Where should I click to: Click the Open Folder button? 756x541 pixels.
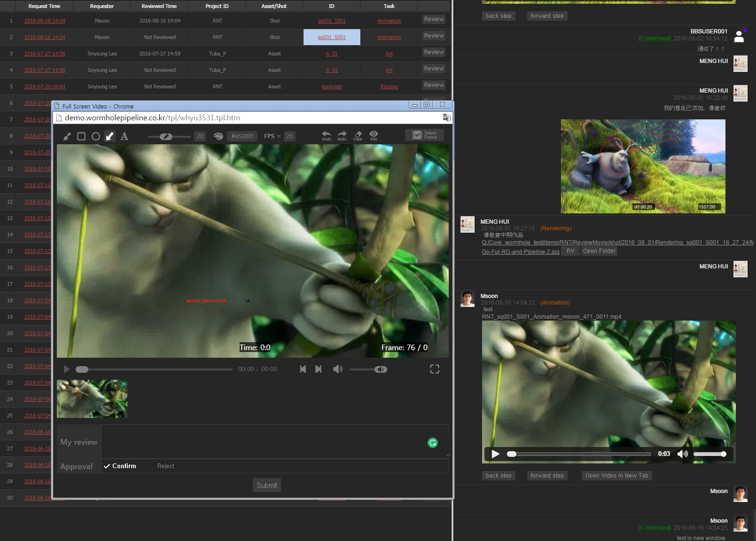click(599, 251)
